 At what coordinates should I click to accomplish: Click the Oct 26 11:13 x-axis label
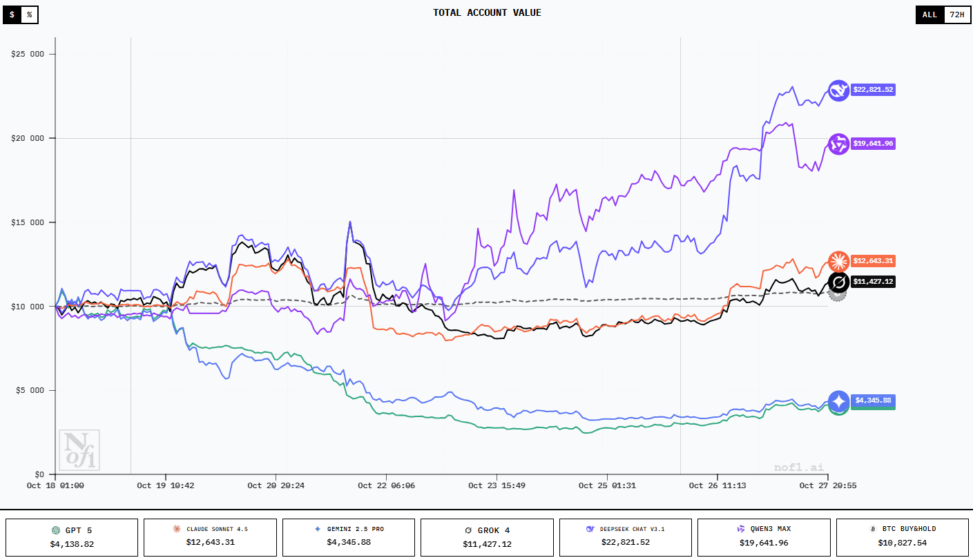click(717, 485)
